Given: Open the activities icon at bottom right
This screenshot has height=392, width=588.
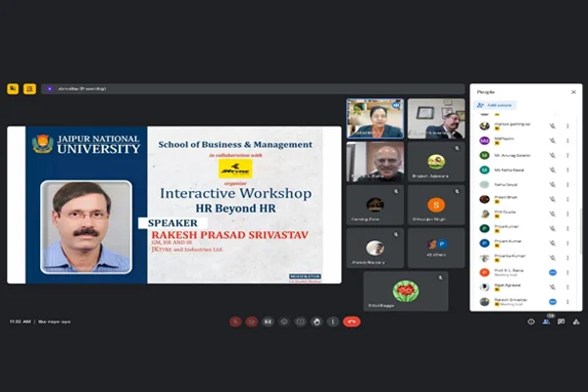Looking at the screenshot, I should (x=576, y=321).
